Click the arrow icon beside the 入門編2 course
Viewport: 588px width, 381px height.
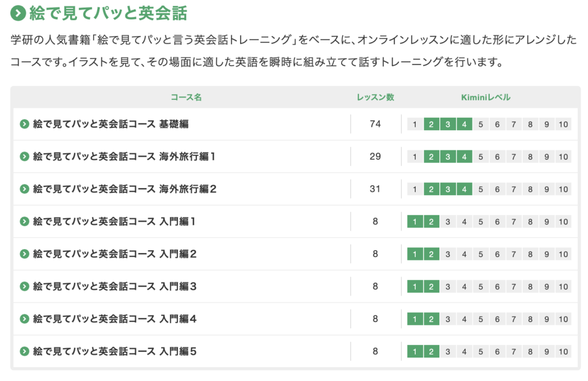tap(24, 254)
